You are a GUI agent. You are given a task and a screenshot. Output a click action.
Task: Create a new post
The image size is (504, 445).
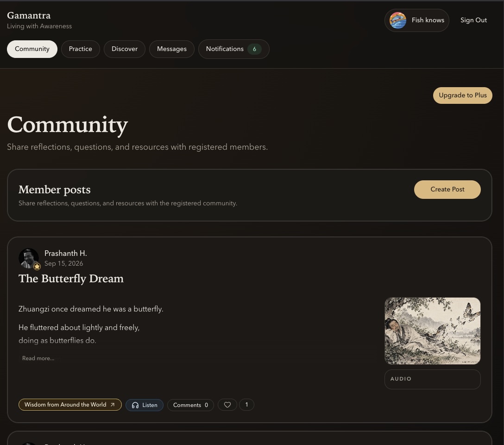(x=447, y=190)
